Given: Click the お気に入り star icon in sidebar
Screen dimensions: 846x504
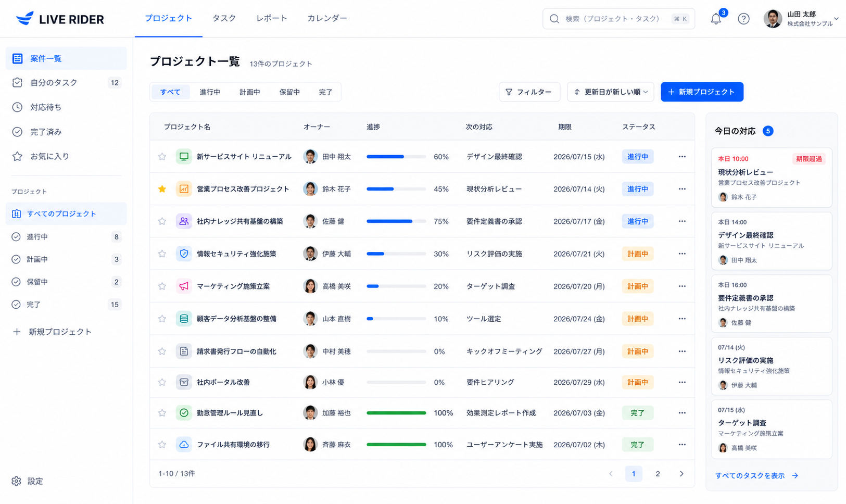Looking at the screenshot, I should 17,156.
